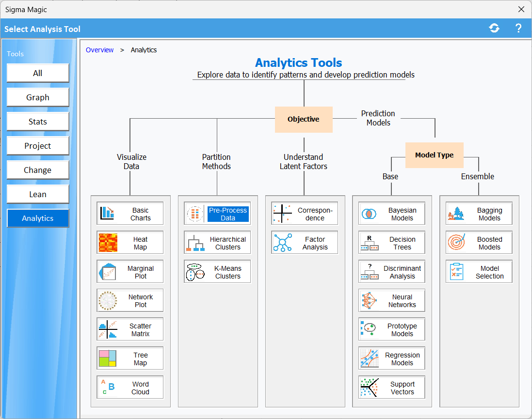Image resolution: width=532 pixels, height=419 pixels.
Task: Launch Neural Networks model tool
Action: click(392, 301)
